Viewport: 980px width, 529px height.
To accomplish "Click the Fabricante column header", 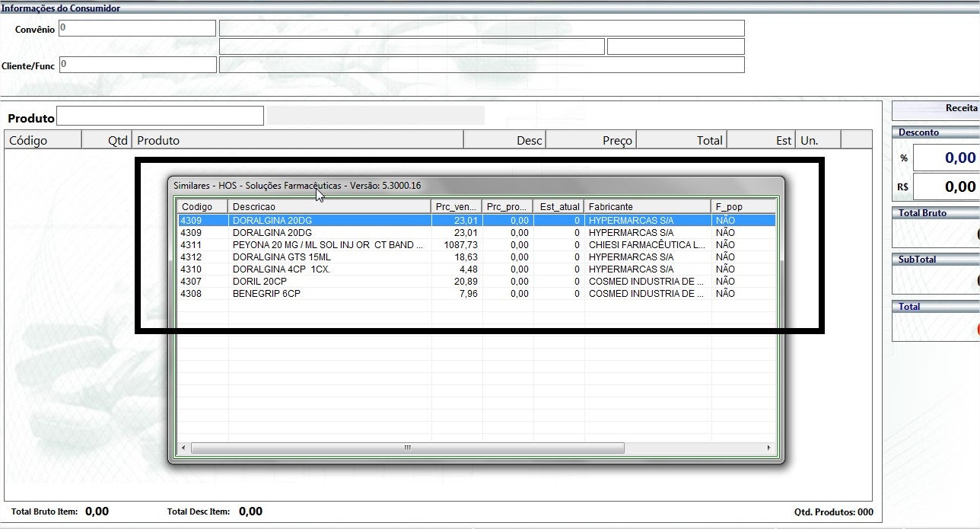I will (647, 207).
